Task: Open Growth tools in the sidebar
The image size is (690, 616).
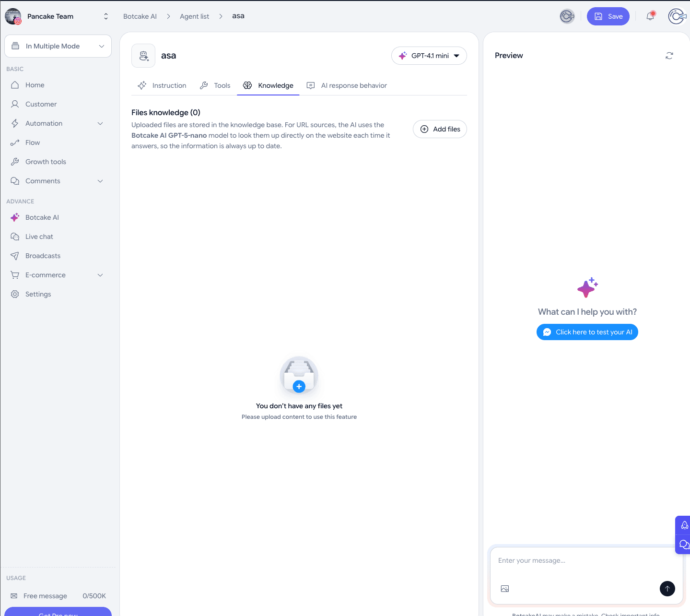Action: tap(58, 162)
